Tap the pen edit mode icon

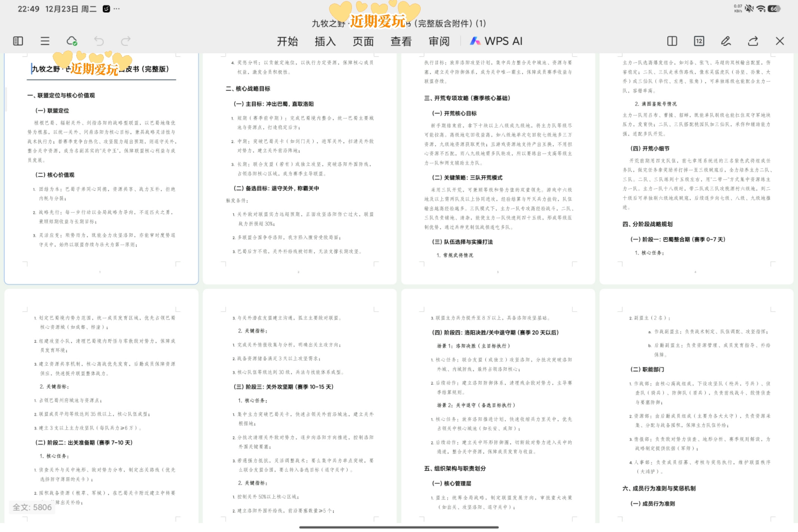point(726,41)
